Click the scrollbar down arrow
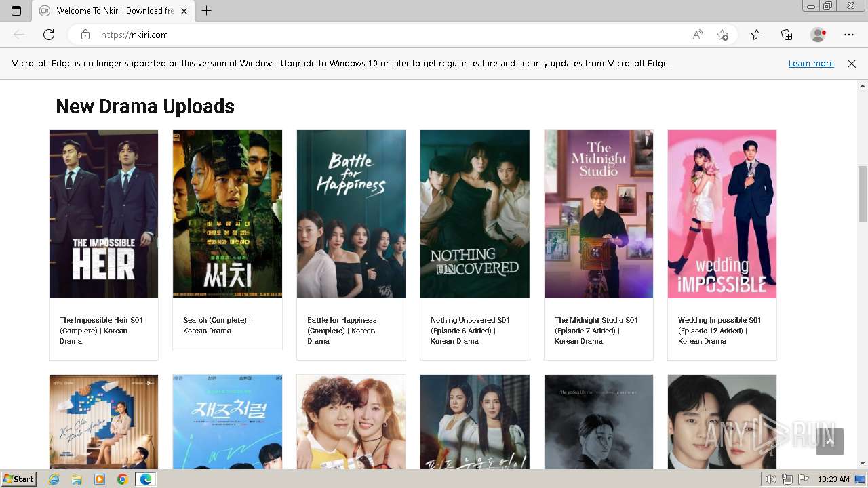Viewport: 868px width, 488px height. click(x=863, y=464)
